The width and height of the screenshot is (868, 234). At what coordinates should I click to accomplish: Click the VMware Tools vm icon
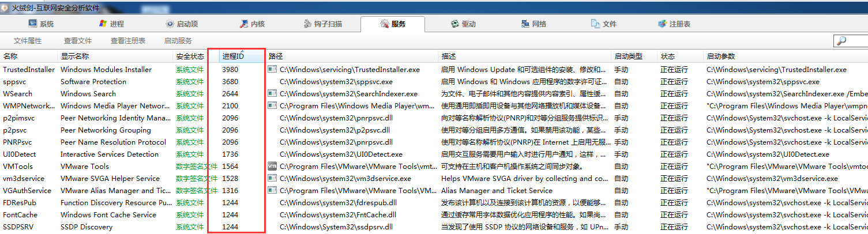(273, 166)
